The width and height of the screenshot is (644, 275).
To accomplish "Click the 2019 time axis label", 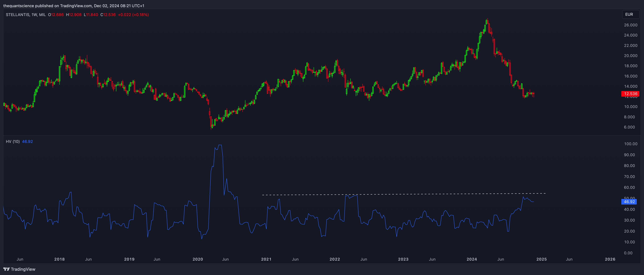I will (129, 259).
